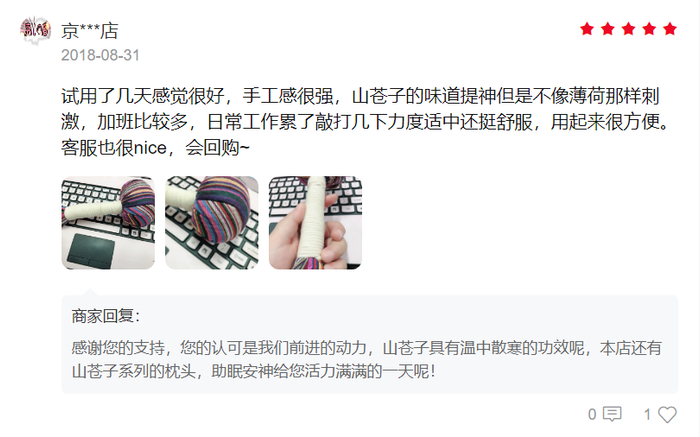Click the like count number 1
Viewport: 700px width, 437px height.
pos(647,415)
